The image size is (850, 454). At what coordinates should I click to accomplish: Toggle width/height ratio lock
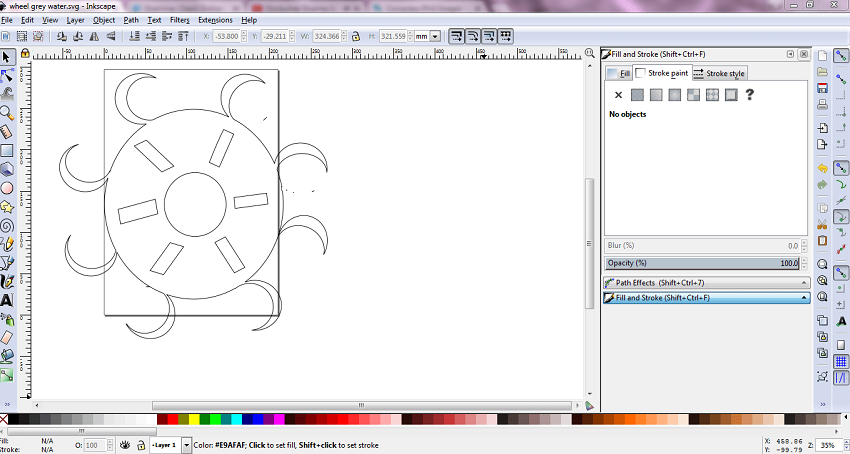[x=356, y=36]
